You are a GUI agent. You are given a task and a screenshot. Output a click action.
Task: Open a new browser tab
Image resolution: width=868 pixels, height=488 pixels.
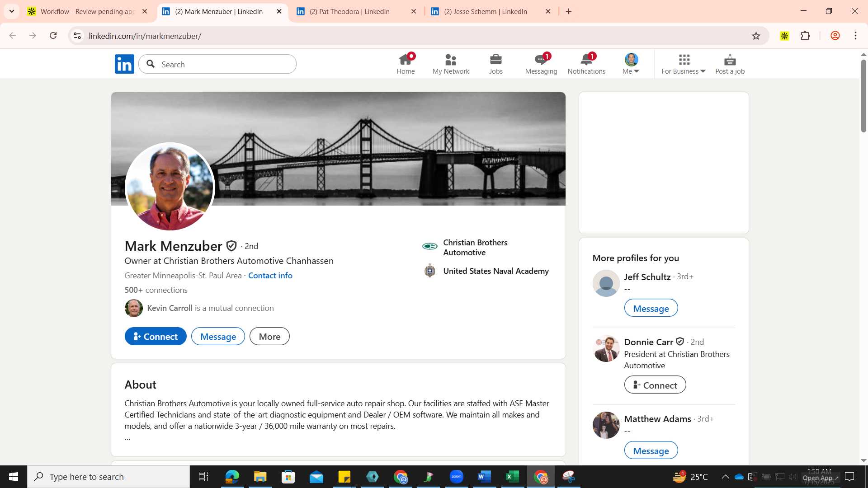(x=569, y=11)
